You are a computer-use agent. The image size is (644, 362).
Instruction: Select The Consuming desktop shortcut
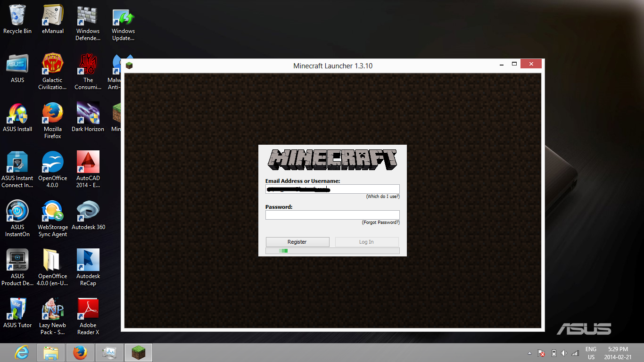[x=88, y=72]
